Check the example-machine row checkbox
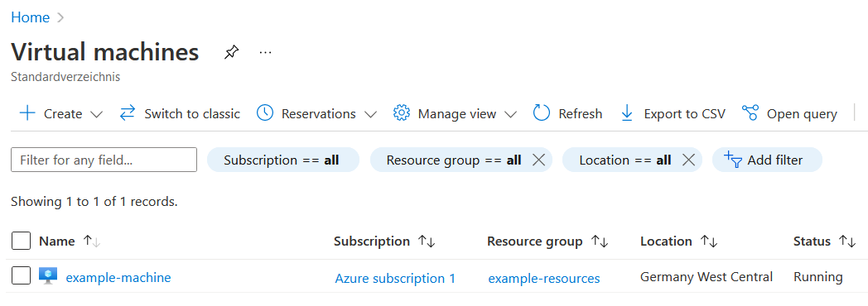This screenshot has width=868, height=306. point(21,275)
